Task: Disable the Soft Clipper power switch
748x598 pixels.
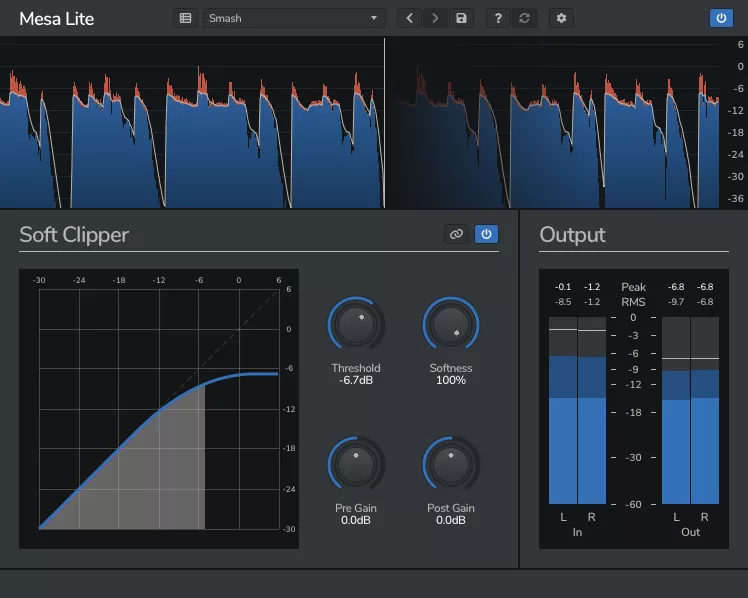Action: pos(486,234)
